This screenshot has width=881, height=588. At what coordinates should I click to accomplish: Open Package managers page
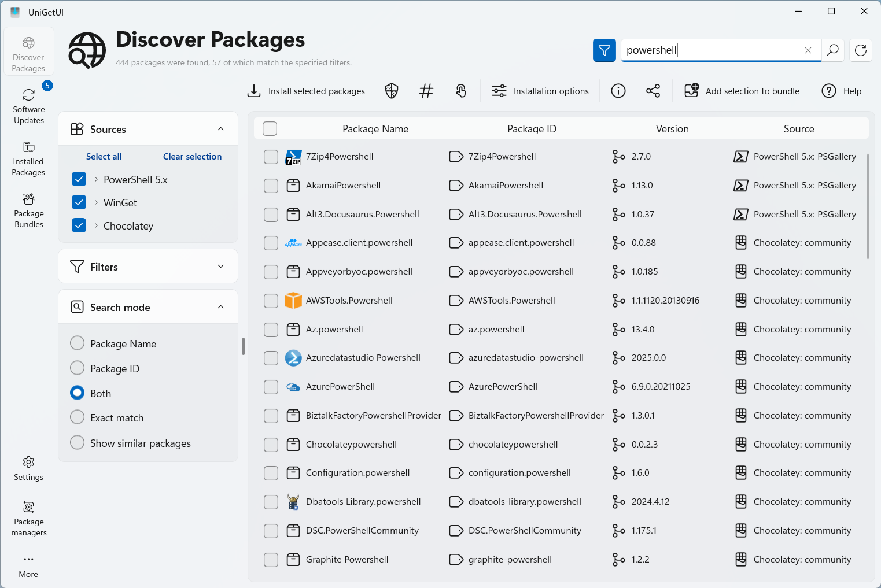[x=28, y=517]
